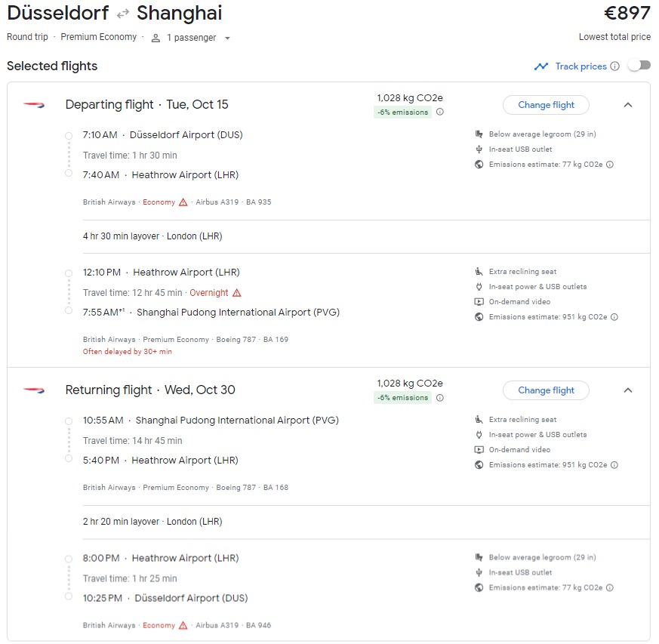Image resolution: width=659 pixels, height=644 pixels.
Task: Click info icon beside departing 951 kg CO2e
Action: [614, 317]
